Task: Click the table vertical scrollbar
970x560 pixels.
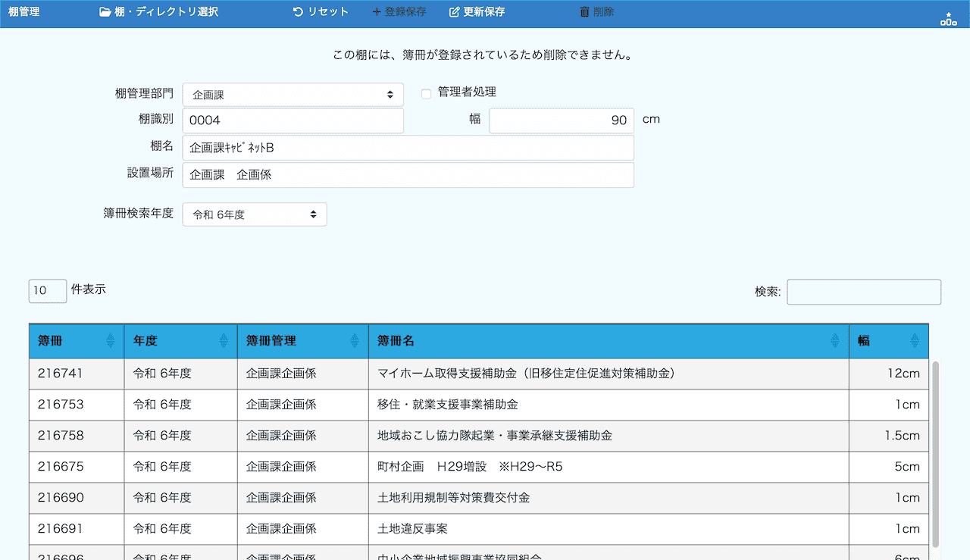Action: click(935, 455)
